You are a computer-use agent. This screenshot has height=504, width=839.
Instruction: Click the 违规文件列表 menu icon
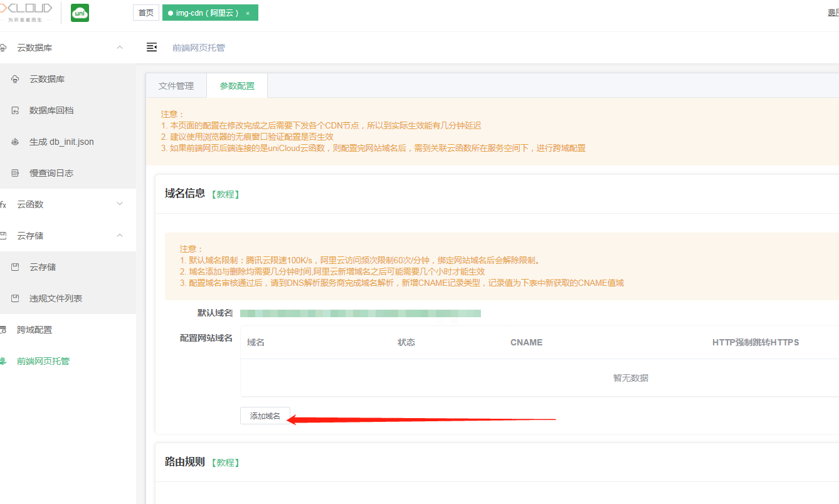click(15, 298)
